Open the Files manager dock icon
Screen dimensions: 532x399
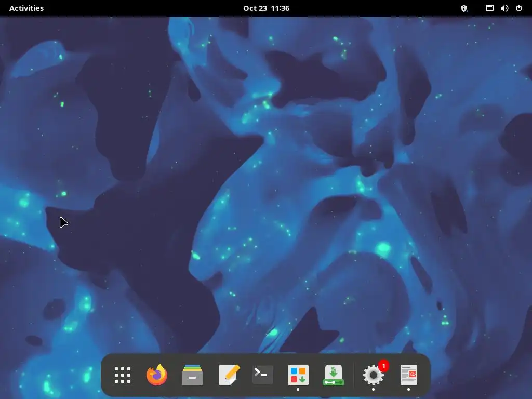(x=192, y=375)
